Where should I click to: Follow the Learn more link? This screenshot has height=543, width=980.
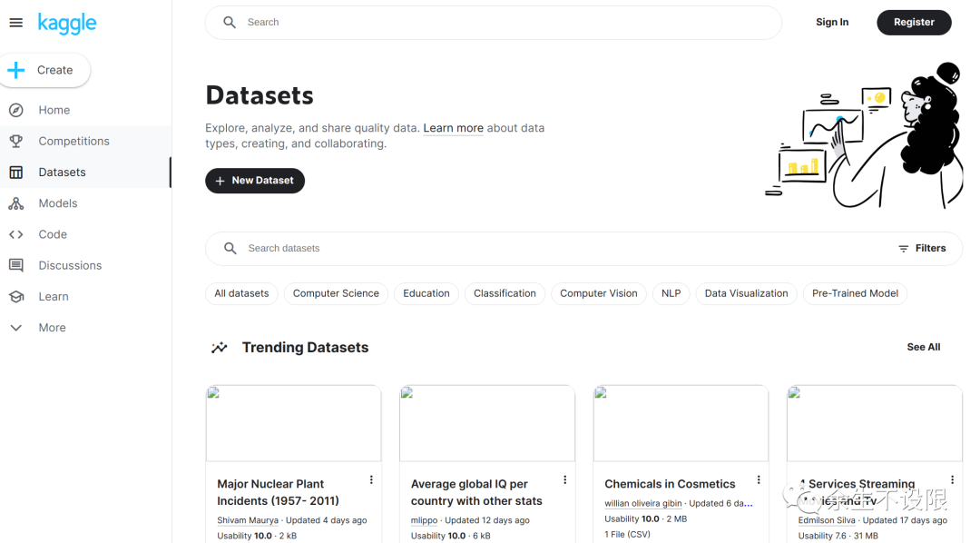[453, 128]
